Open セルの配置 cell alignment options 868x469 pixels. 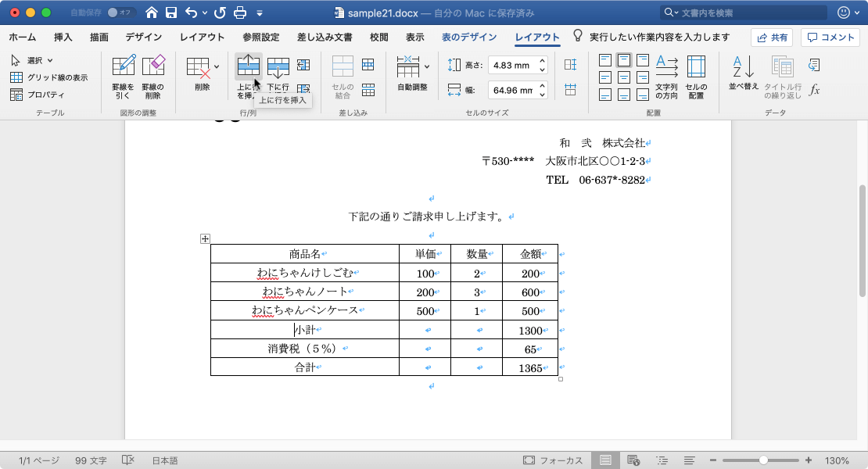pos(695,74)
